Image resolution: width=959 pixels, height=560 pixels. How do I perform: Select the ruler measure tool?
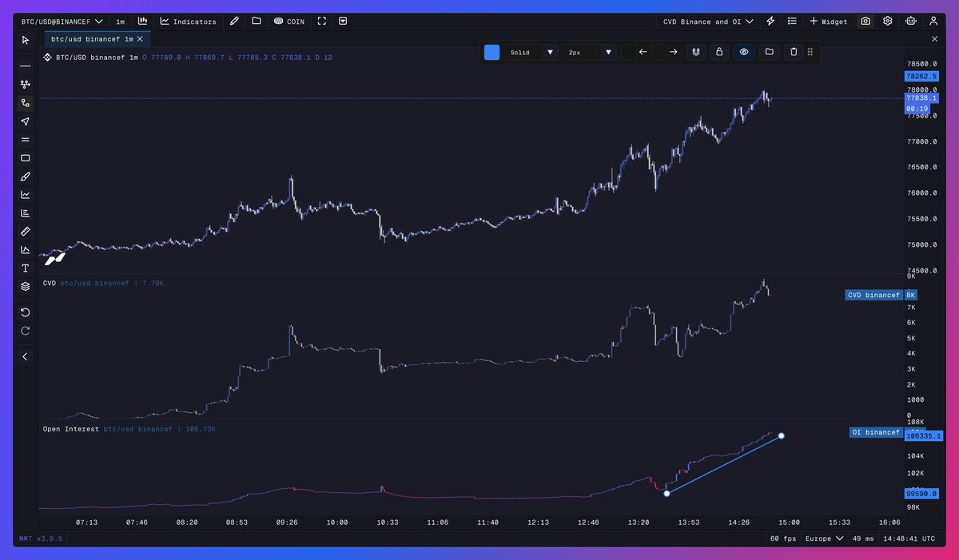coord(26,232)
